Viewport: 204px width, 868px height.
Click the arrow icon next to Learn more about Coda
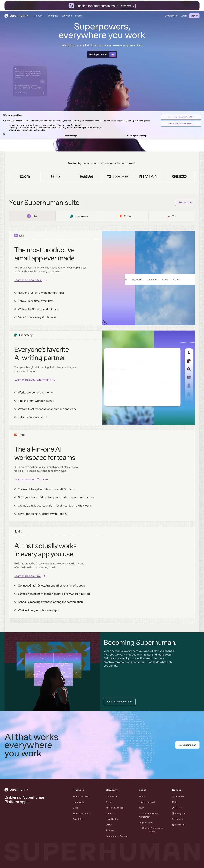click(x=47, y=480)
